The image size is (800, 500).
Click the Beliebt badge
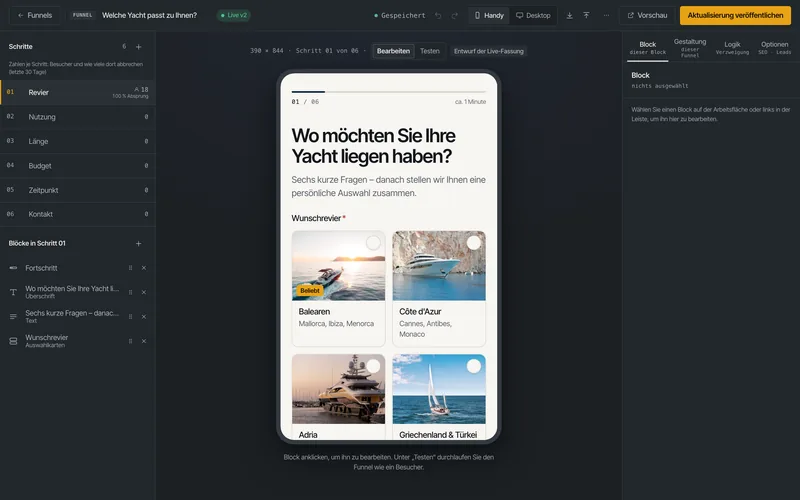310,290
